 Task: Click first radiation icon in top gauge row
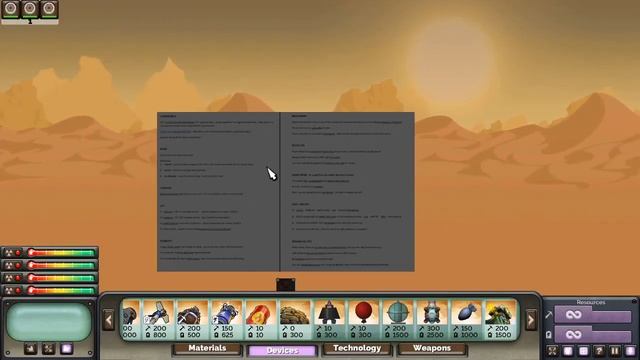[x=9, y=253]
